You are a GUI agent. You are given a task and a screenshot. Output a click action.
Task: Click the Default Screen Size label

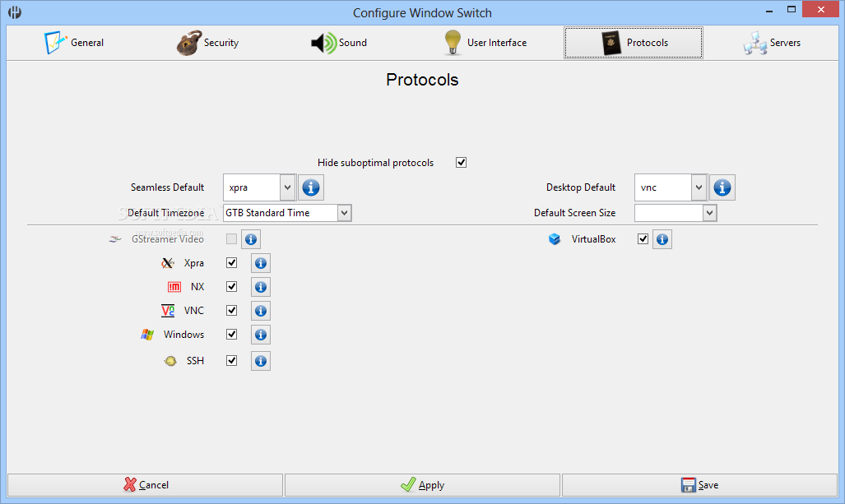[x=574, y=213]
